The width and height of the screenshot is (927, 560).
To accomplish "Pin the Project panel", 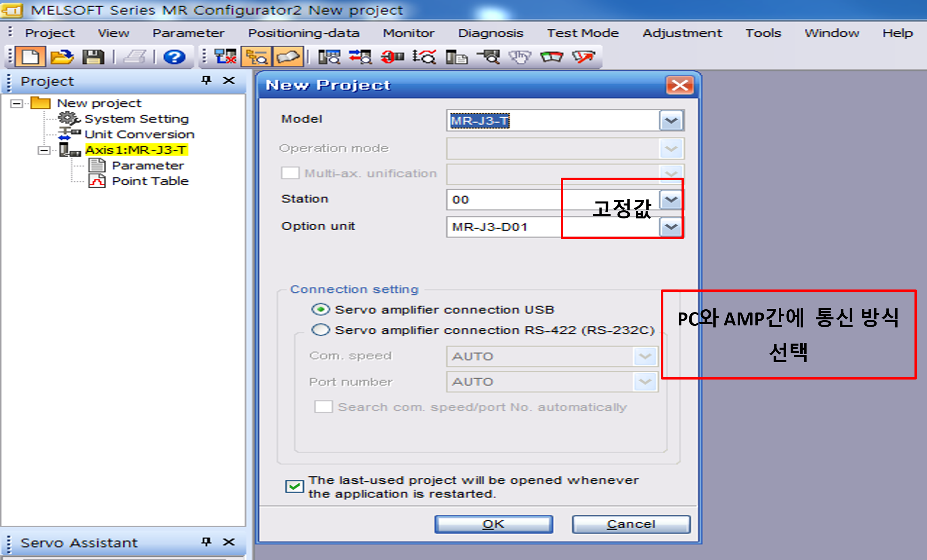I will pyautogui.click(x=206, y=80).
